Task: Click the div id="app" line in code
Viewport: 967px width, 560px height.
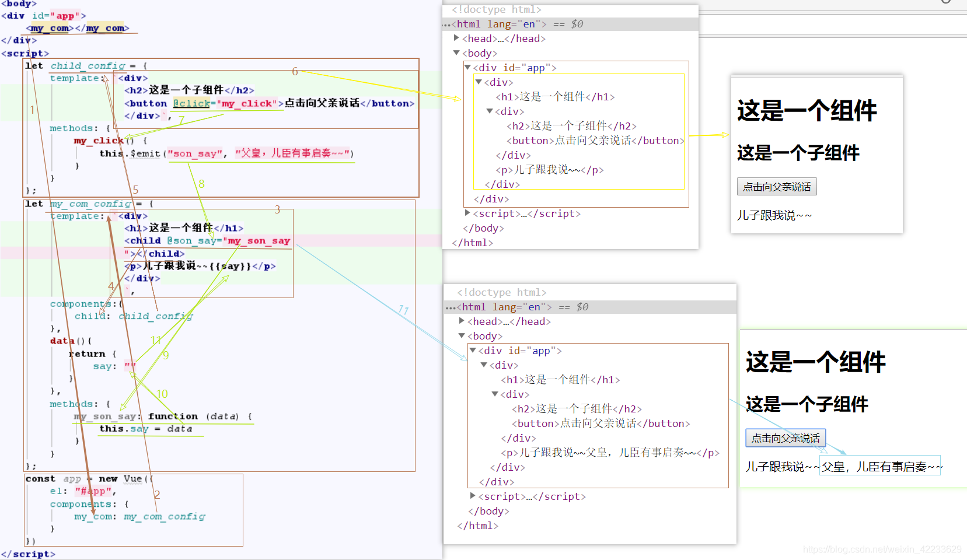Action: point(44,16)
